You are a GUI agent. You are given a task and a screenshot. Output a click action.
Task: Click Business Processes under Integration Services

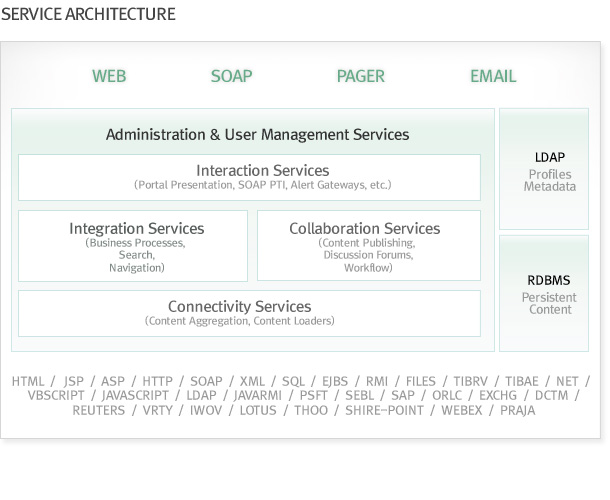point(135,243)
